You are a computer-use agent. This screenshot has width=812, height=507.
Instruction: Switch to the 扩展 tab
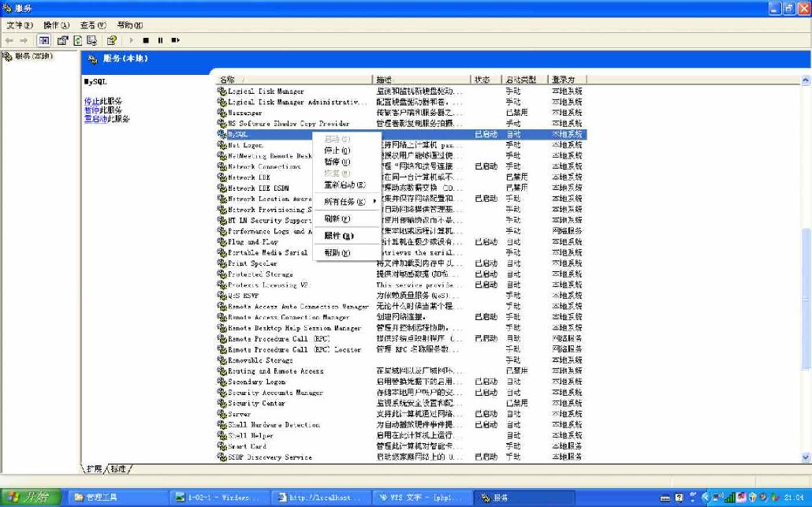[x=94, y=468]
